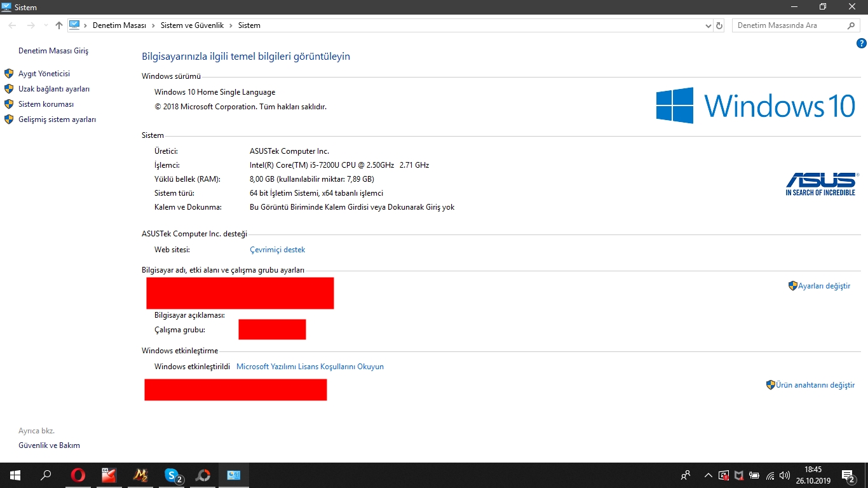Viewport: 868px width, 488px height.
Task: Refresh the address bar view
Action: coord(719,25)
